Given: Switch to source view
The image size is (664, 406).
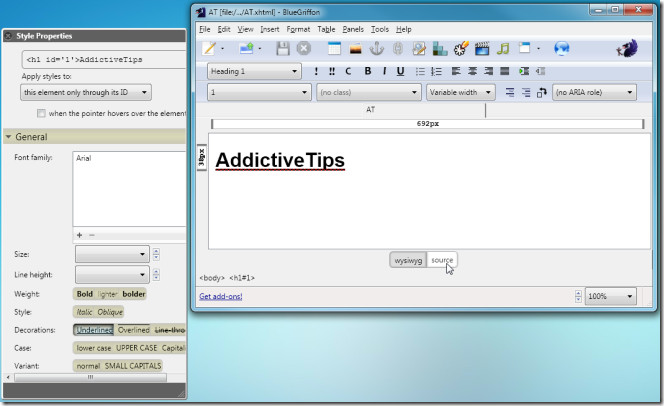Looking at the screenshot, I should [x=442, y=260].
